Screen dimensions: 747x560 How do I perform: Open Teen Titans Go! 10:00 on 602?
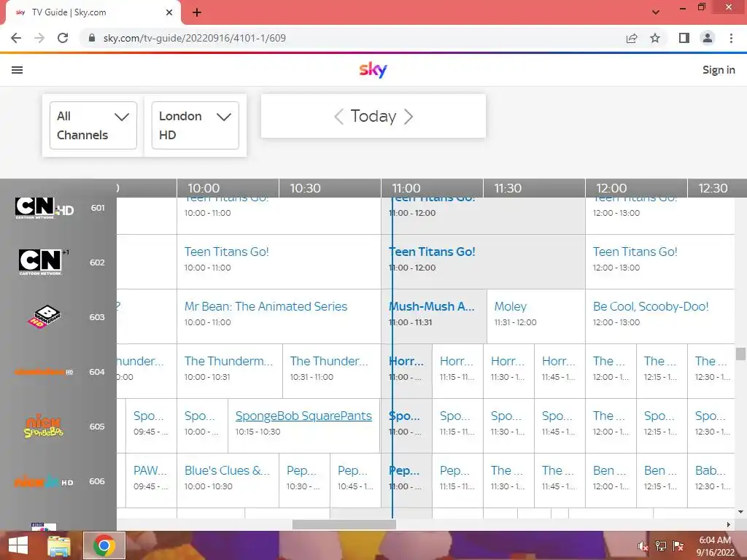tap(279, 262)
